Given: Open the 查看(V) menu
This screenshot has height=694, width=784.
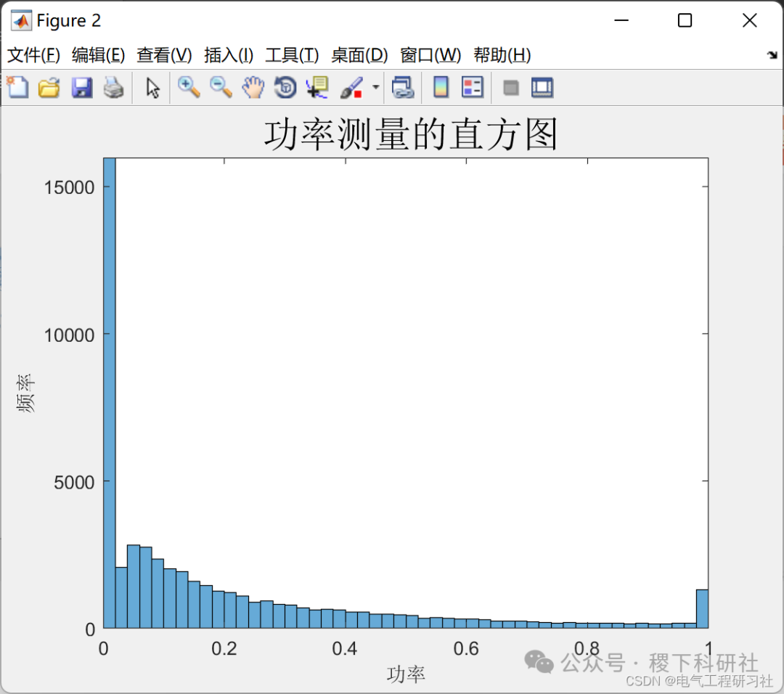Looking at the screenshot, I should point(164,55).
